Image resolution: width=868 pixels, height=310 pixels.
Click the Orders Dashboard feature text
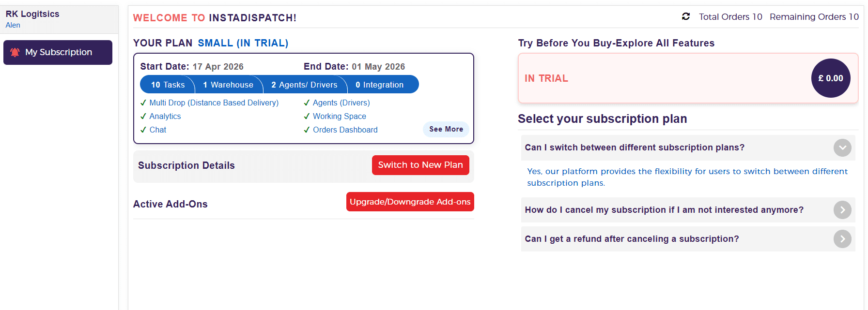pyautogui.click(x=345, y=130)
